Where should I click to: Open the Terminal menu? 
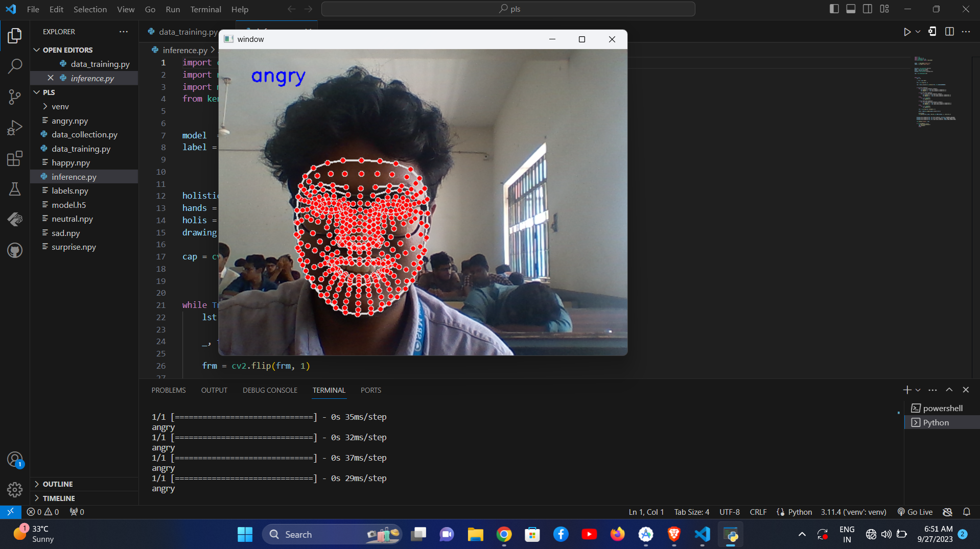point(205,9)
